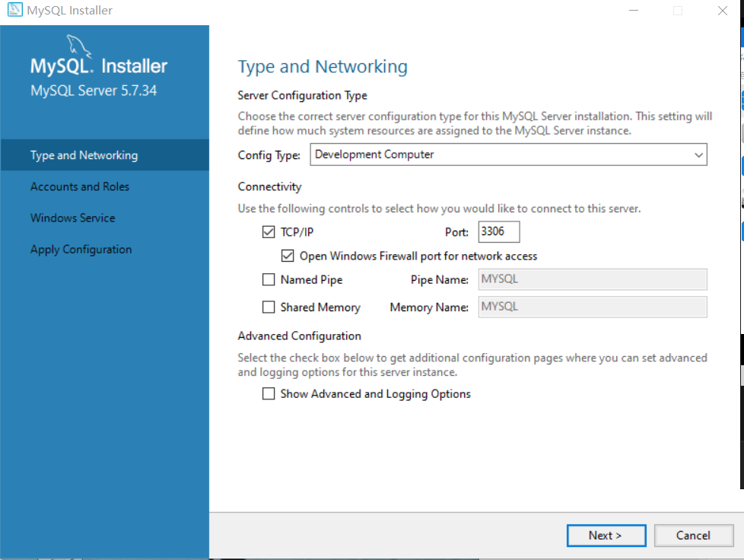This screenshot has height=560, width=744.
Task: Uncheck Open Windows Firewall port checkbox
Action: (288, 256)
